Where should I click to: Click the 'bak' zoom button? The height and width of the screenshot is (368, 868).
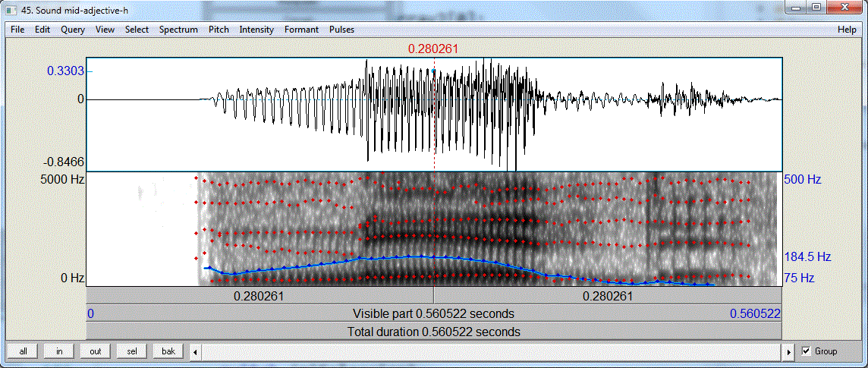pos(168,351)
